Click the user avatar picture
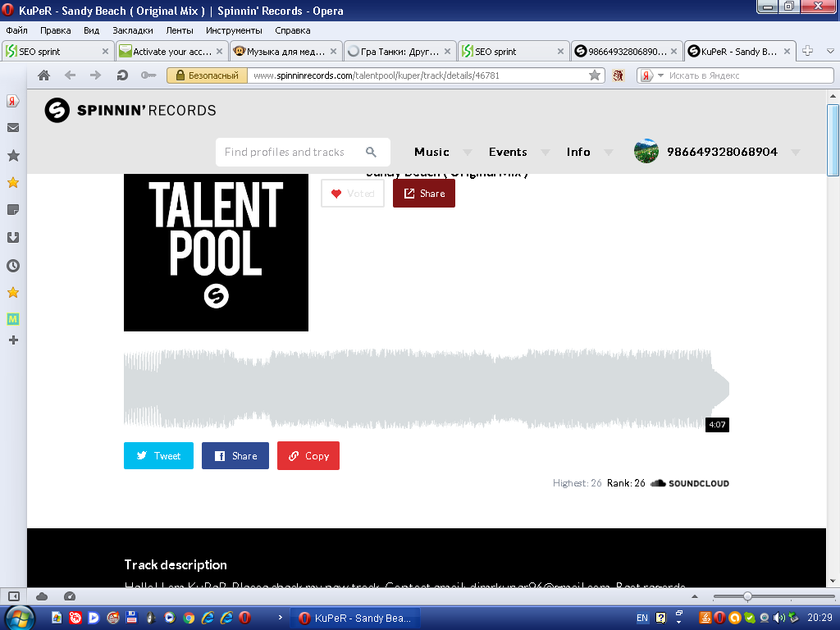The height and width of the screenshot is (630, 840). pos(646,152)
